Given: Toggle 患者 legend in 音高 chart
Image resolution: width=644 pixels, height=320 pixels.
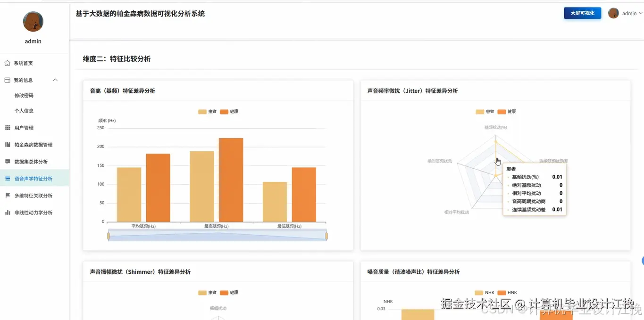Looking at the screenshot, I should point(207,112).
